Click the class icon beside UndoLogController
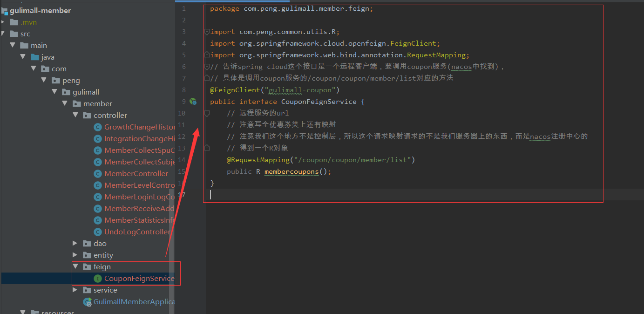This screenshot has width=644, height=314. (x=97, y=232)
